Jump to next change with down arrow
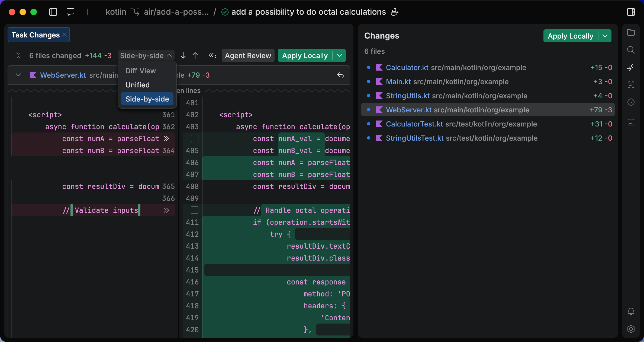644x342 pixels. (x=183, y=56)
